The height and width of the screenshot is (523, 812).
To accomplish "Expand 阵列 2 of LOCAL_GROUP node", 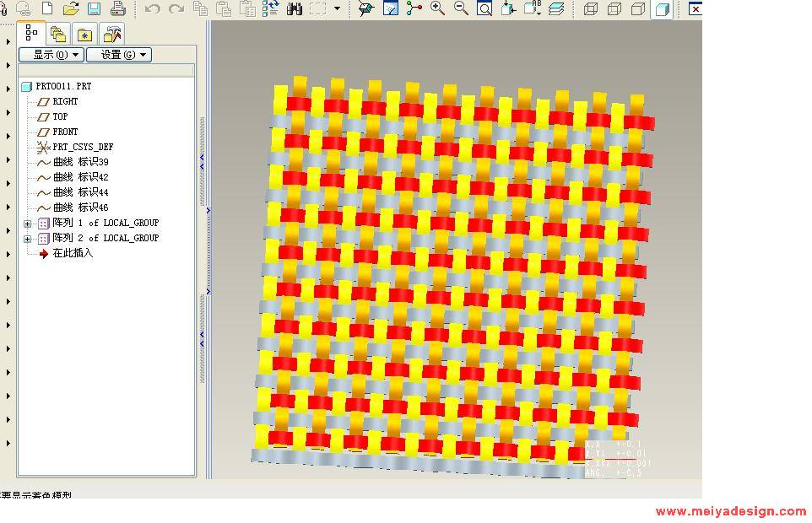I will [x=28, y=239].
